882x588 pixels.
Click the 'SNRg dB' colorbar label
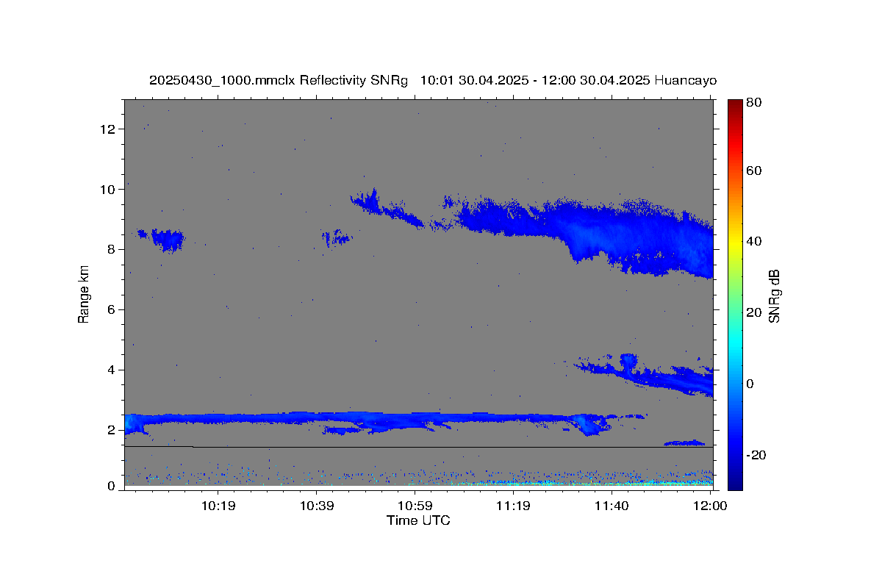tap(774, 296)
